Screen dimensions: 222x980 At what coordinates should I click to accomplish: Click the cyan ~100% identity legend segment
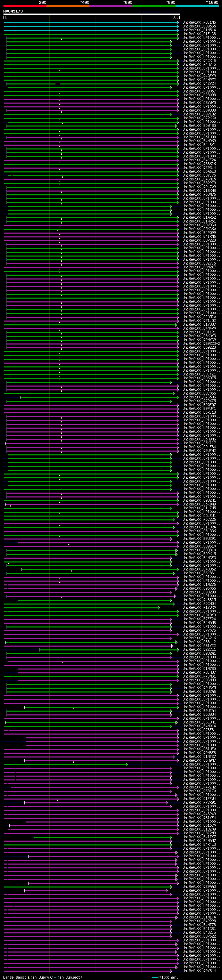(197, 6)
